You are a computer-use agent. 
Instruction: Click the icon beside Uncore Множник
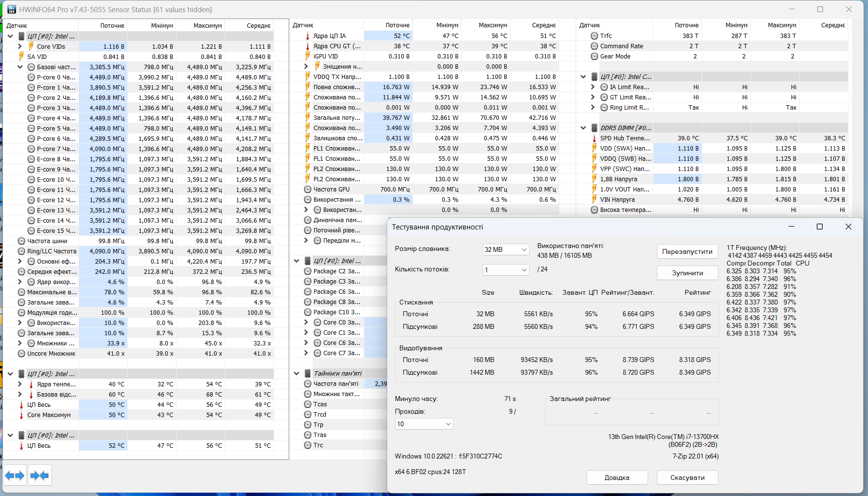[21, 353]
